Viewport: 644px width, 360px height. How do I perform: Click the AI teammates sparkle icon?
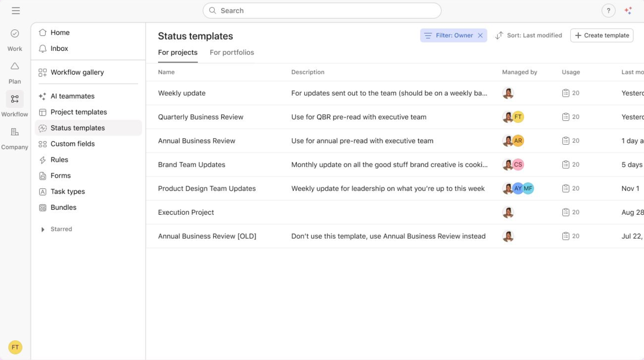point(43,96)
